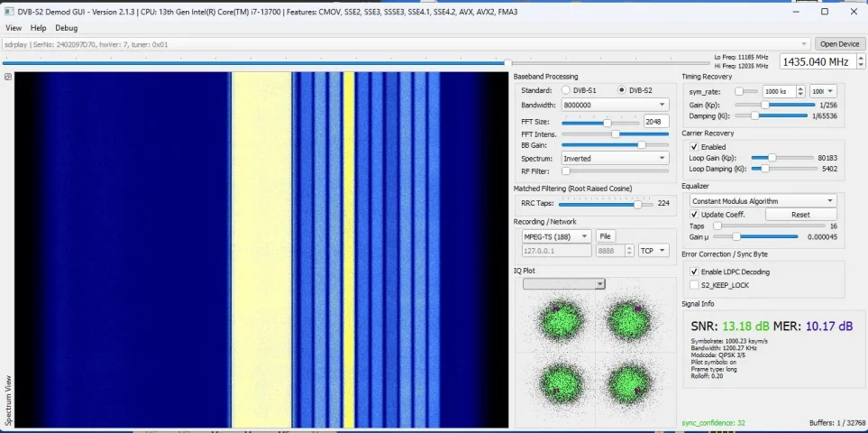868x433 pixels.
Task: Uncheck Enable LDPC Decoding
Action: pos(694,272)
